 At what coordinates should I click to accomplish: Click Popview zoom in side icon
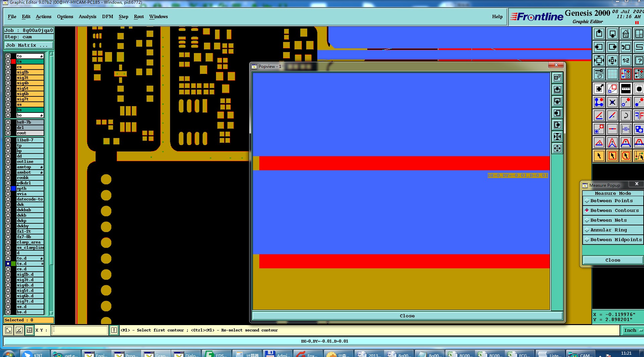(557, 136)
